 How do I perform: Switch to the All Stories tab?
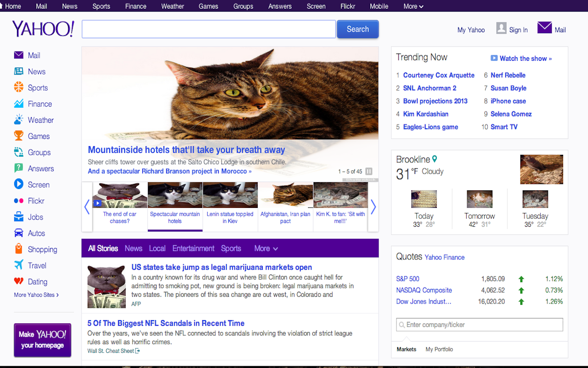coord(103,248)
